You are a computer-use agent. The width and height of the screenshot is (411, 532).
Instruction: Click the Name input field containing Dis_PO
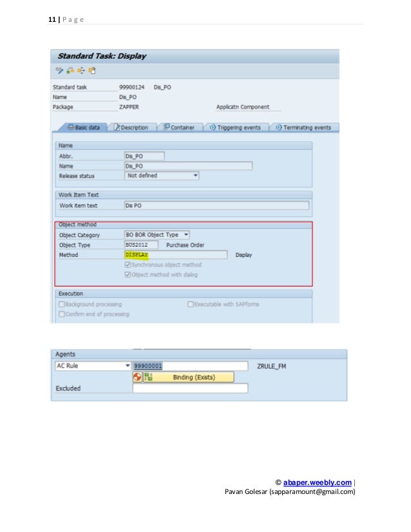click(188, 166)
